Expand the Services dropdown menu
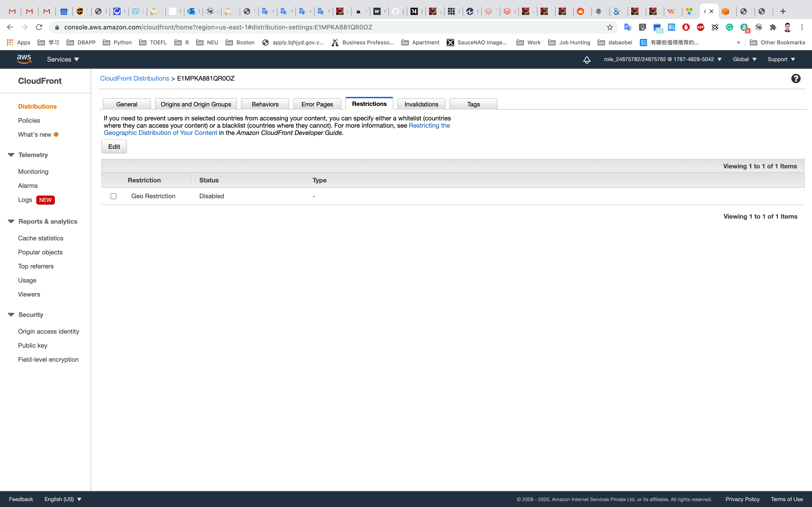The image size is (812, 507). point(63,59)
